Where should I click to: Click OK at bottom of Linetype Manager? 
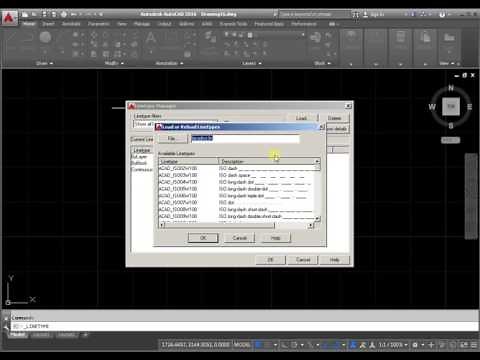click(271, 260)
